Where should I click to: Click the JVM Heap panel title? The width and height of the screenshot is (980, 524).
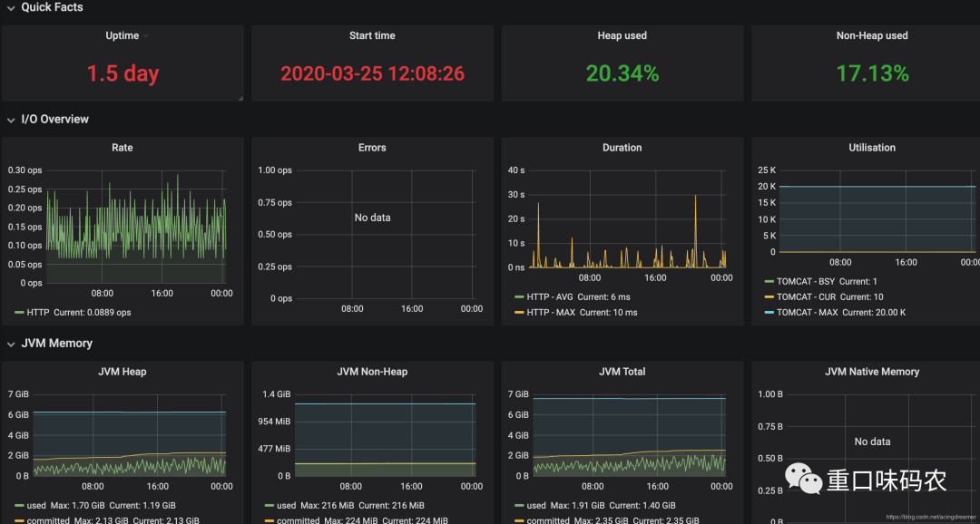click(122, 372)
